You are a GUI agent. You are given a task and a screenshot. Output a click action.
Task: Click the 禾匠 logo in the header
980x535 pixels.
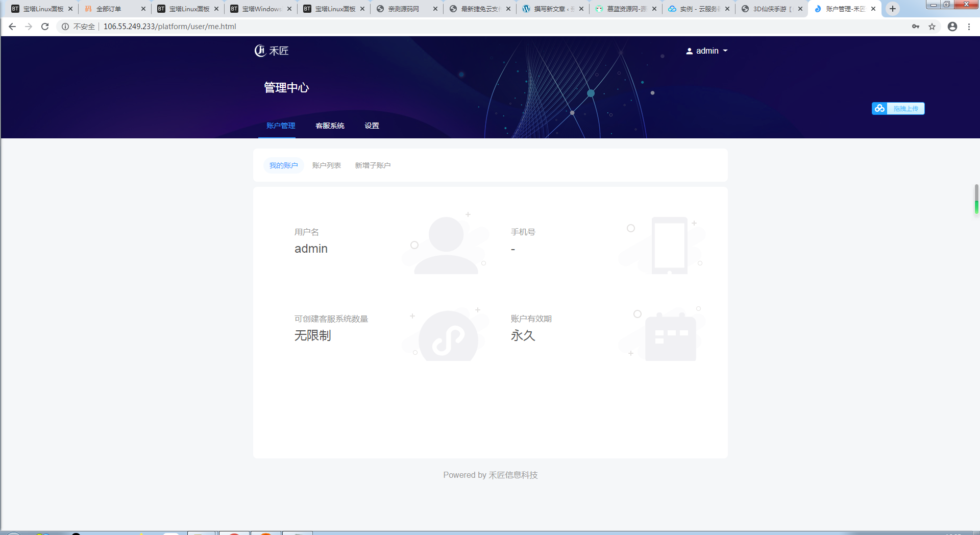pos(272,51)
